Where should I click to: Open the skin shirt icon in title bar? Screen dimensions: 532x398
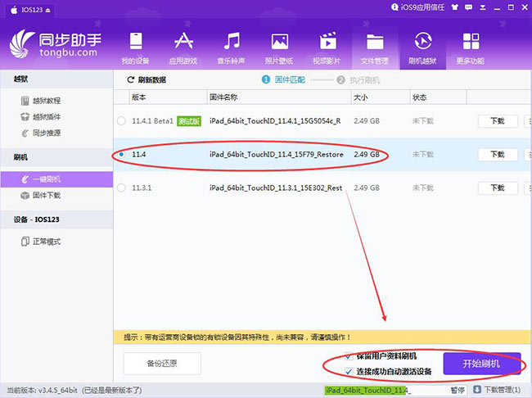pyautogui.click(x=455, y=7)
